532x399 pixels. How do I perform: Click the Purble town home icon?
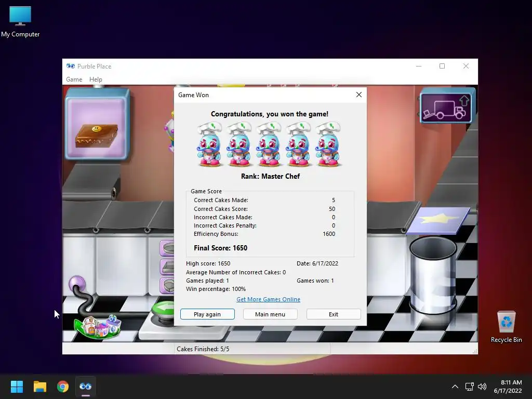coord(98,327)
